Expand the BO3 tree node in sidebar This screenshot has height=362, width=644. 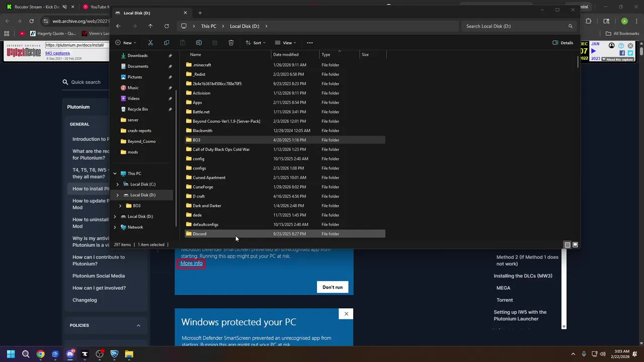pos(120,206)
